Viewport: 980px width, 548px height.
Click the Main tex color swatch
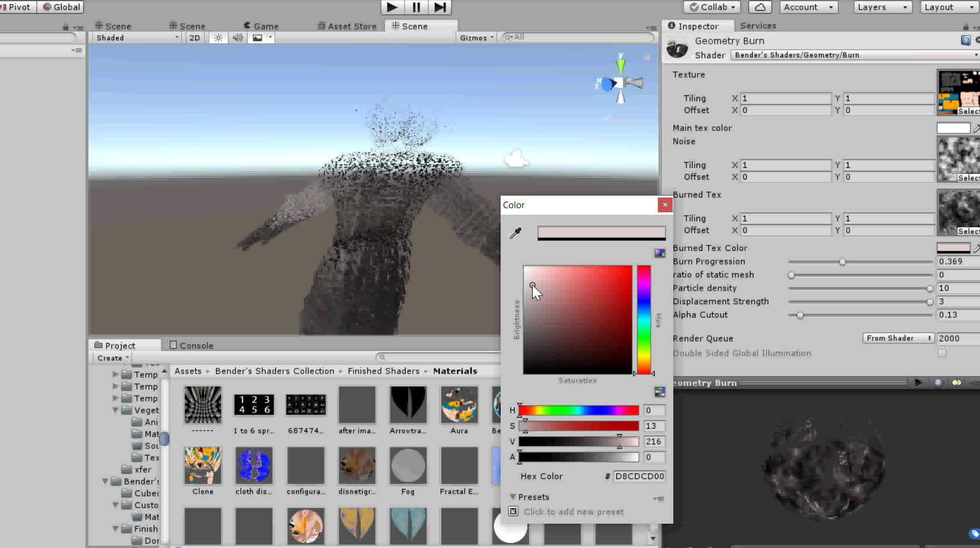[953, 128]
